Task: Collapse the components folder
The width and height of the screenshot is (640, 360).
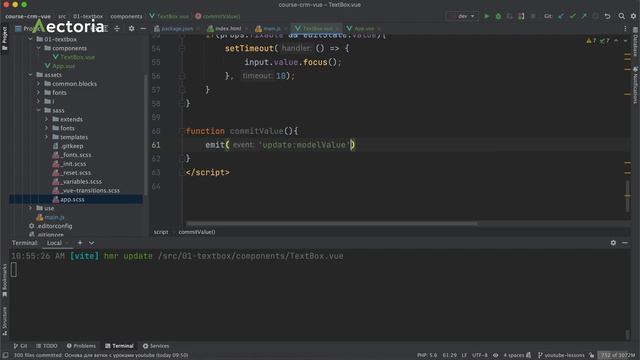Action: 39,48
